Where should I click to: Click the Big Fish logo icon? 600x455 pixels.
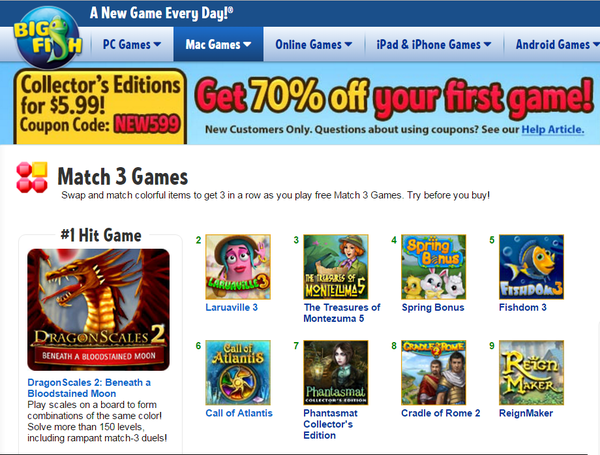point(48,38)
